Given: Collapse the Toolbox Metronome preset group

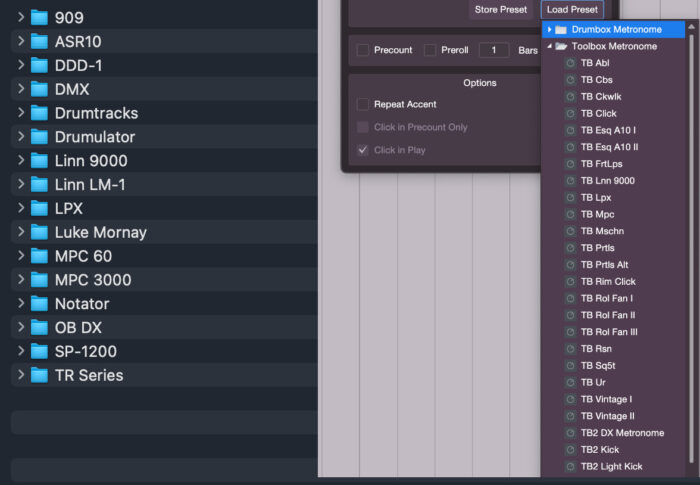Looking at the screenshot, I should pyautogui.click(x=549, y=47).
